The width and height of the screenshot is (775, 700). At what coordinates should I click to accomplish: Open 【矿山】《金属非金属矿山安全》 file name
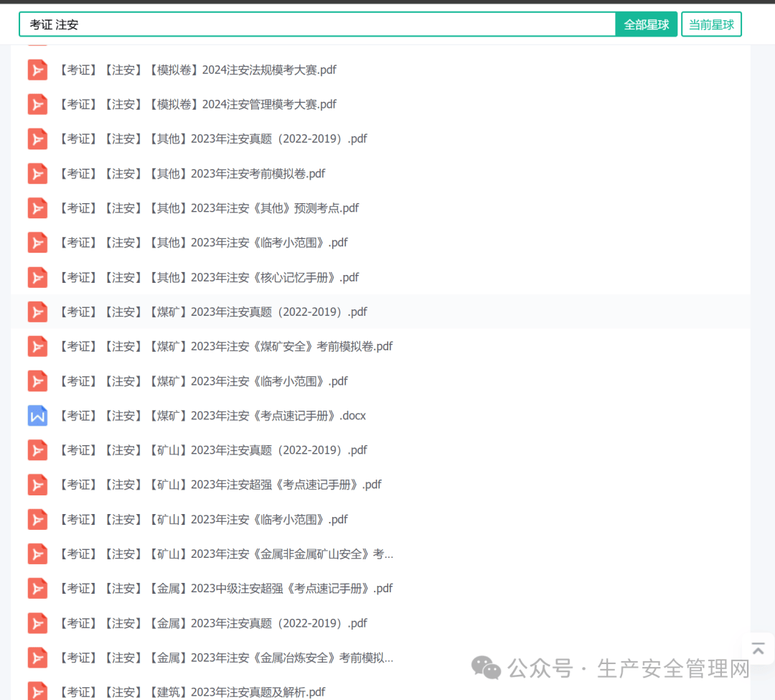click(x=225, y=554)
